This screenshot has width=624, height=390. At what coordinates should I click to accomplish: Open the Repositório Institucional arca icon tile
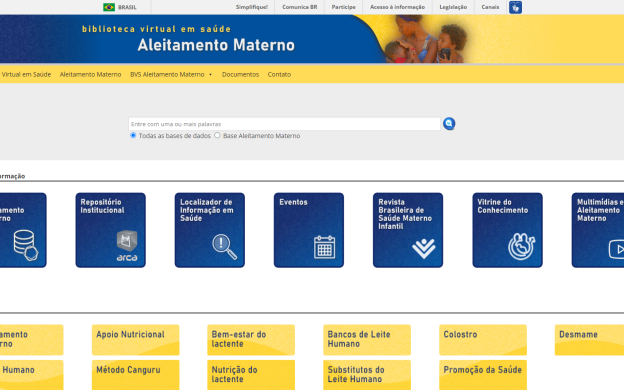pyautogui.click(x=111, y=230)
